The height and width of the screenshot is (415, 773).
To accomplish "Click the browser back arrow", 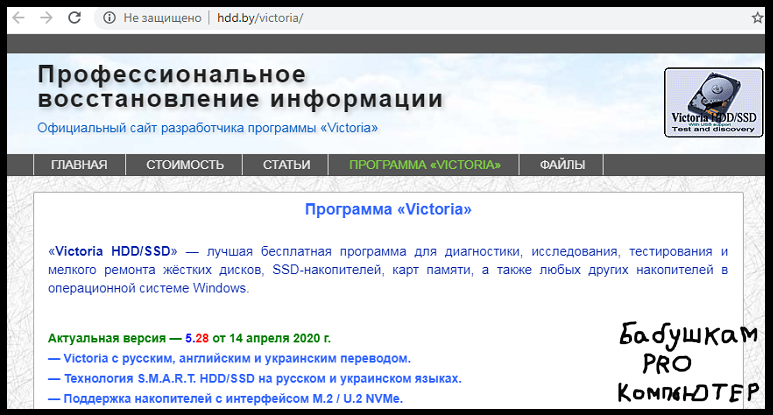I will [18, 18].
